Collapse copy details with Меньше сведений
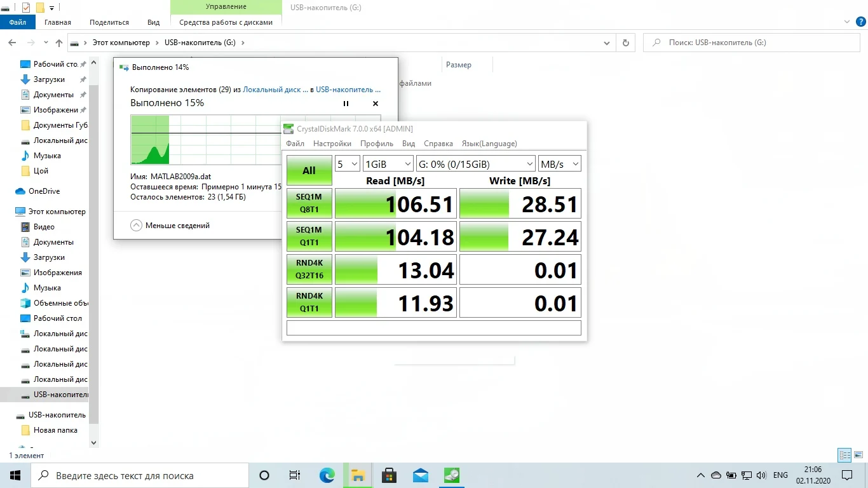This screenshot has width=868, height=488. point(170,226)
